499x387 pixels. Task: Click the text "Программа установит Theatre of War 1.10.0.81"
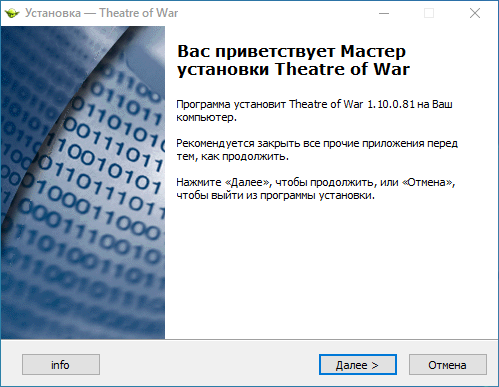295,104
